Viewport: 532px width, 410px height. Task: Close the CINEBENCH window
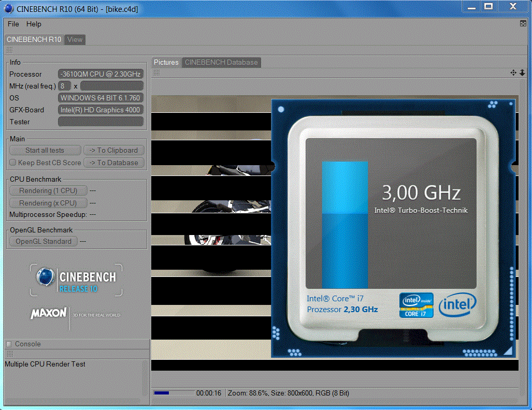pos(513,6)
